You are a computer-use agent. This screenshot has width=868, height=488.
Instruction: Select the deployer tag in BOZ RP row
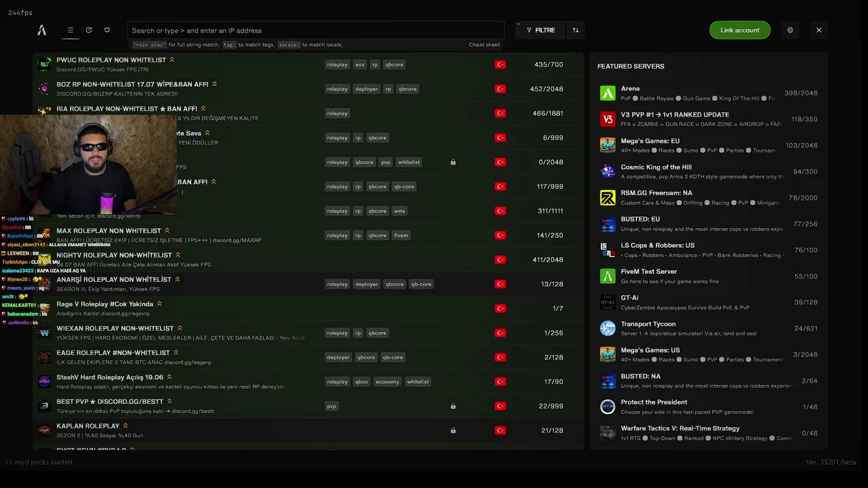366,89
